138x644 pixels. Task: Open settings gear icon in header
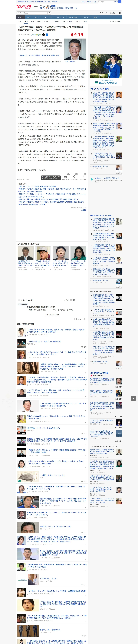(120, 13)
